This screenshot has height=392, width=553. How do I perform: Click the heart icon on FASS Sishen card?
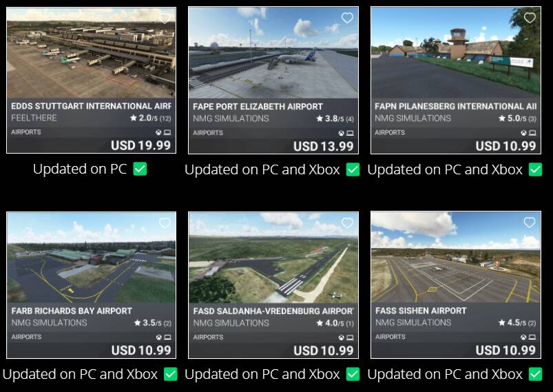point(530,223)
